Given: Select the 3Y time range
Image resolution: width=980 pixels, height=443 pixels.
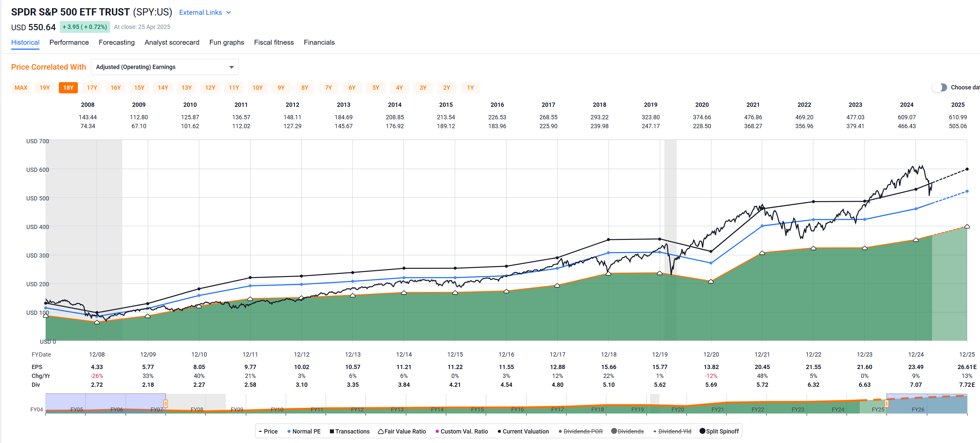Looking at the screenshot, I should (x=423, y=87).
